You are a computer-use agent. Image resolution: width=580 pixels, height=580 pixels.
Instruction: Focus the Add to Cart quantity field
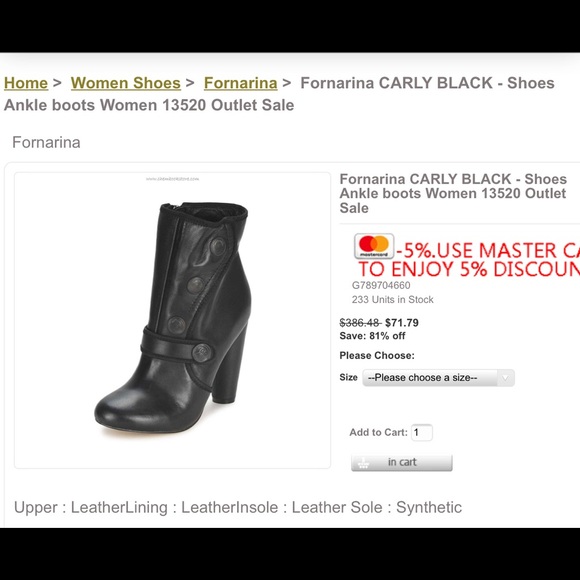[x=422, y=432]
